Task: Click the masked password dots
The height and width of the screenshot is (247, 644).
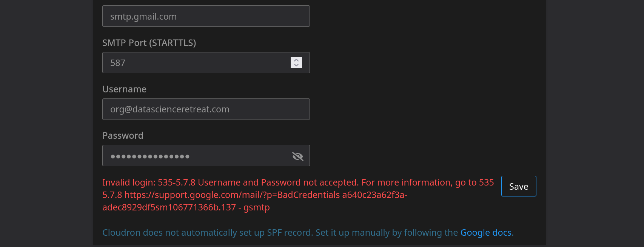Action: point(150,156)
